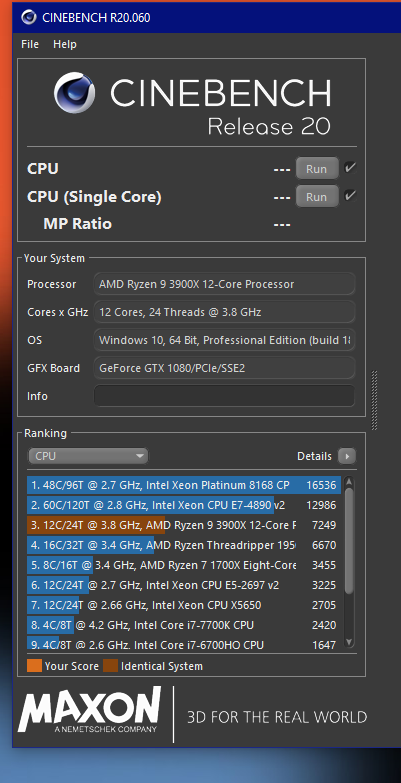Select the Core i7-6700HQ ranking row
Image resolution: width=401 pixels, height=783 pixels.
184,644
